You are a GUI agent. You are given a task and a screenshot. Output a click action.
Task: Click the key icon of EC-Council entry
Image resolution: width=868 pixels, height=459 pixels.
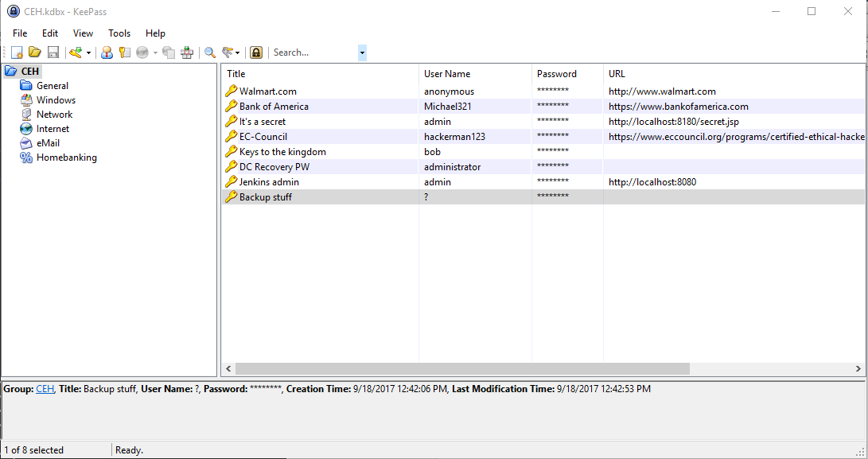click(x=231, y=137)
